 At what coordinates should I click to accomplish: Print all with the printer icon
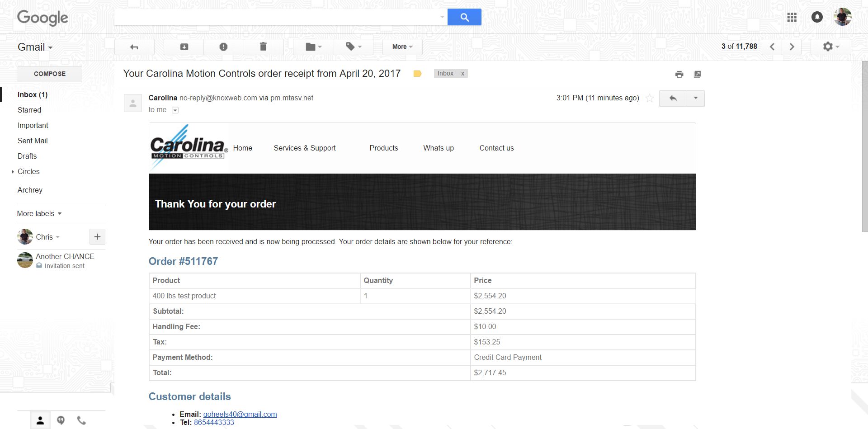(679, 74)
